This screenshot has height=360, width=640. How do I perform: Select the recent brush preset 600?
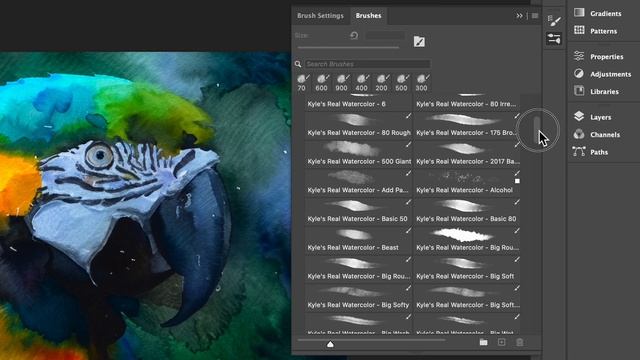(322, 82)
